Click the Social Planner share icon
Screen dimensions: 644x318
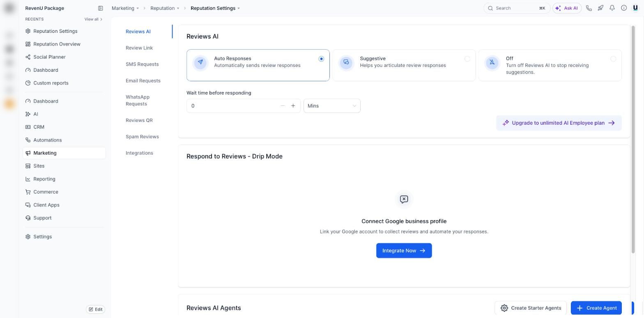click(28, 57)
